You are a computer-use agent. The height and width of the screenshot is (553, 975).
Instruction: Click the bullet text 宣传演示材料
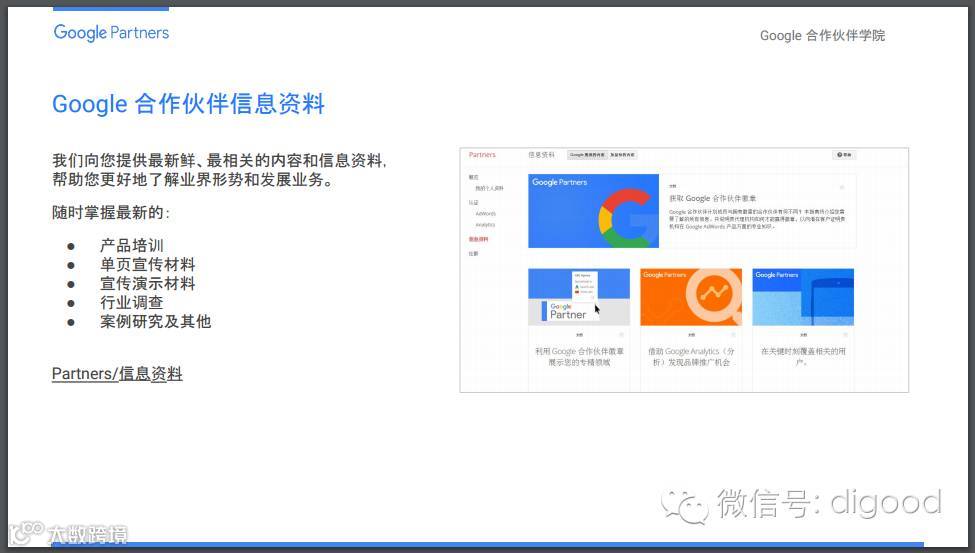point(148,284)
